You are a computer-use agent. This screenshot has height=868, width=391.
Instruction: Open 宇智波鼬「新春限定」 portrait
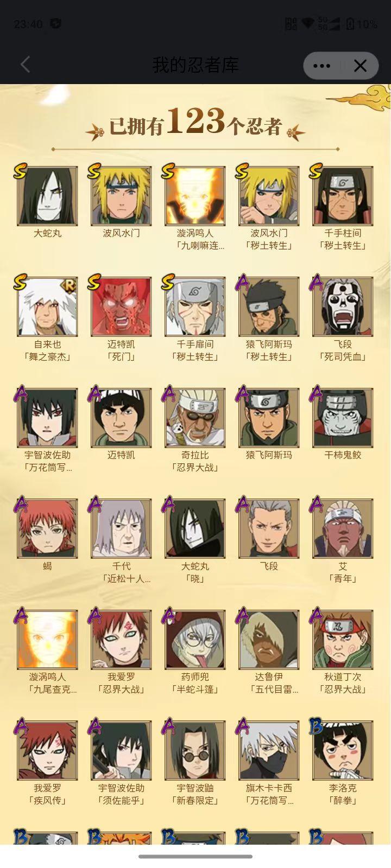click(x=195, y=751)
